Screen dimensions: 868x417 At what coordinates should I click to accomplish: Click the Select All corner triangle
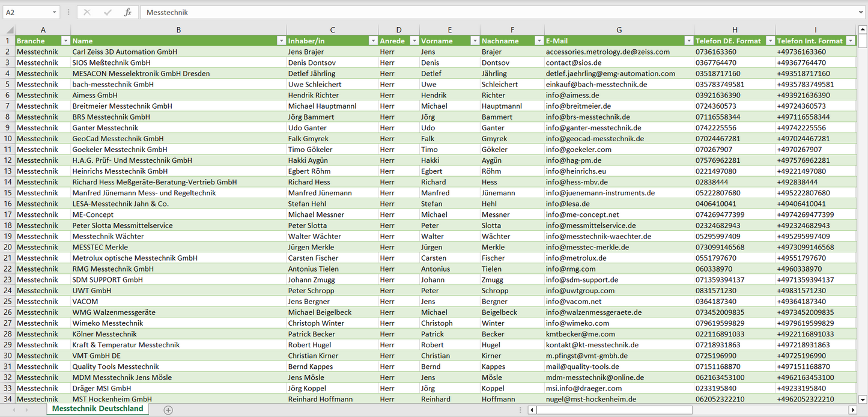[x=10, y=30]
